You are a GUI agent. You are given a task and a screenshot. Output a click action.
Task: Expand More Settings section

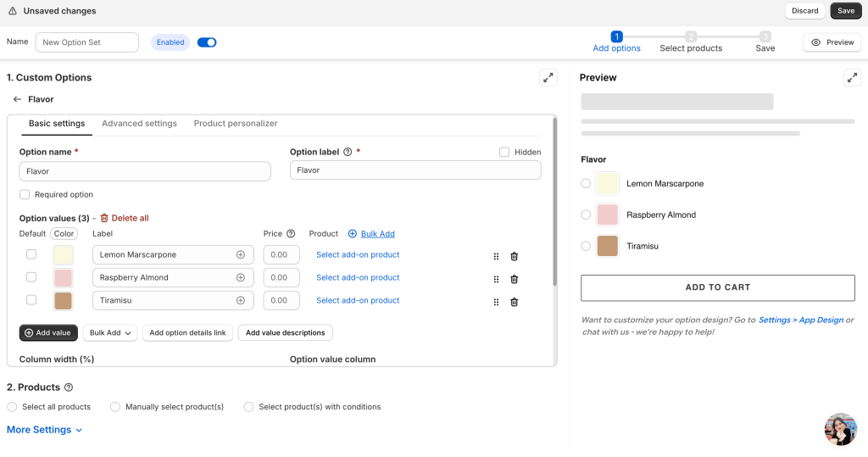coord(44,430)
